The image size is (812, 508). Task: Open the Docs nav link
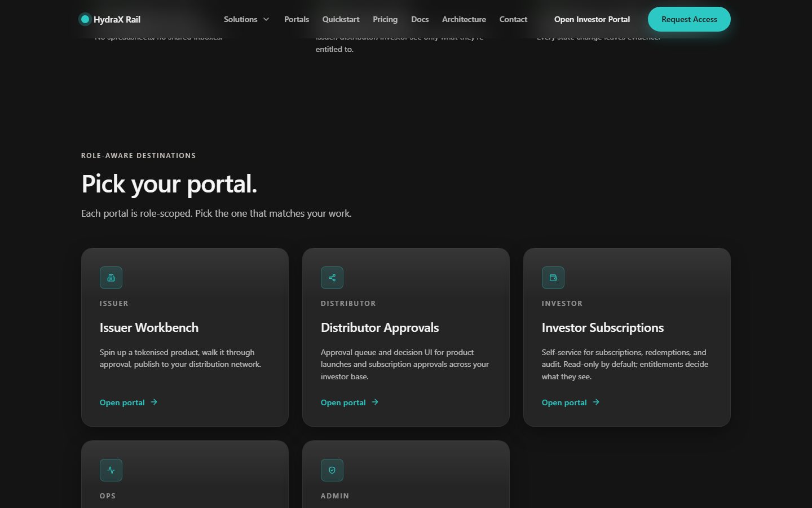tap(420, 19)
